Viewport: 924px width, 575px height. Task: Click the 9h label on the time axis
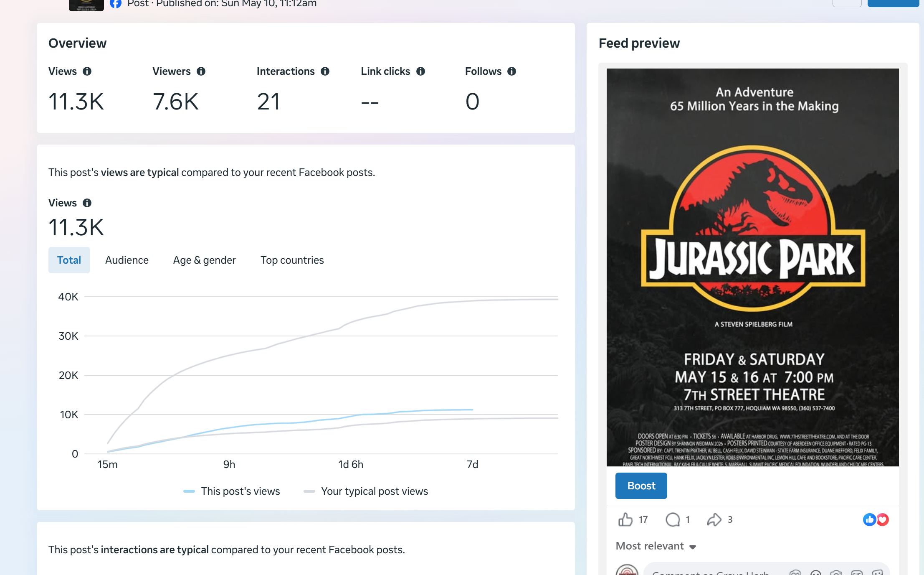point(229,465)
